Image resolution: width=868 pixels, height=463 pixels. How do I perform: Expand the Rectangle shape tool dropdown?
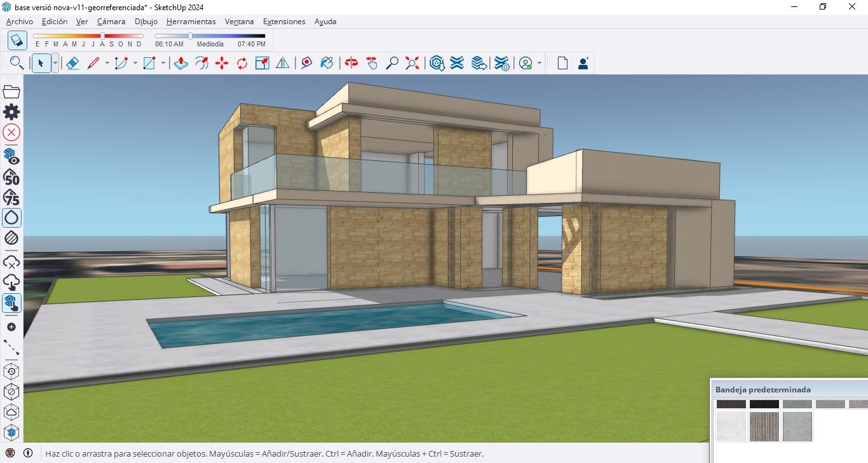tap(163, 63)
